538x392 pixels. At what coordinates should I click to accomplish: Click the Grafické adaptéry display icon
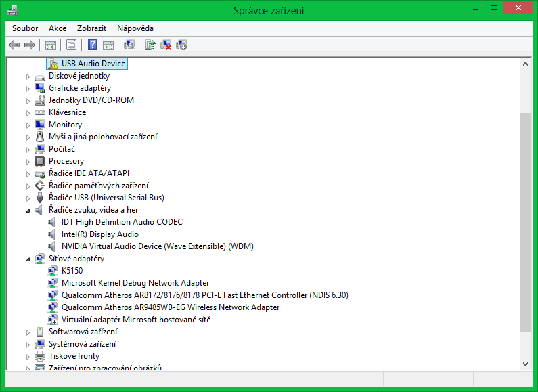[x=40, y=88]
